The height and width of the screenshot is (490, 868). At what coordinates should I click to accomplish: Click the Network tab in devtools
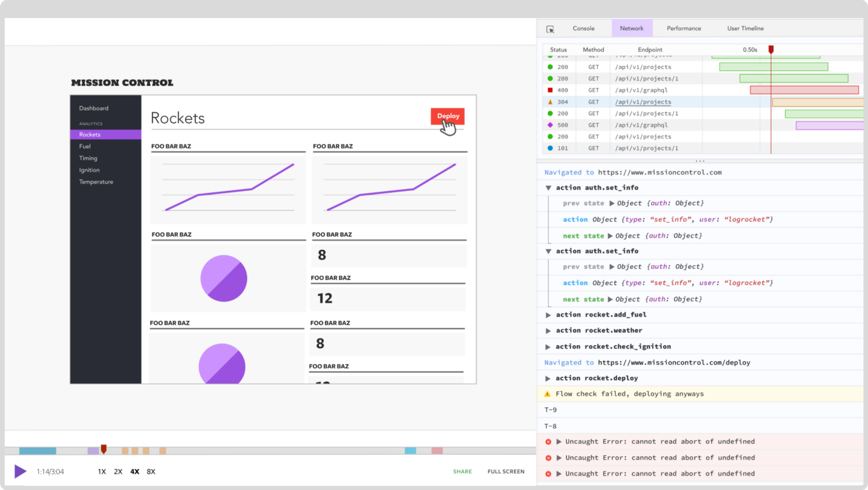(631, 28)
